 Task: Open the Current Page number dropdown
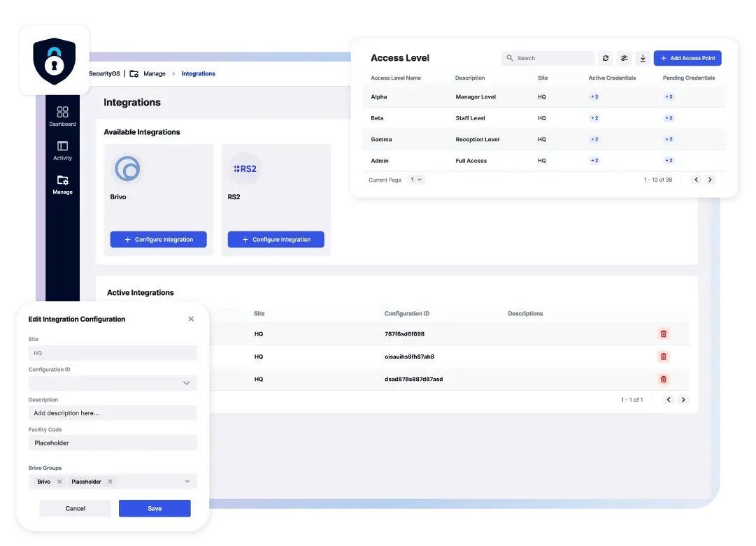416,180
